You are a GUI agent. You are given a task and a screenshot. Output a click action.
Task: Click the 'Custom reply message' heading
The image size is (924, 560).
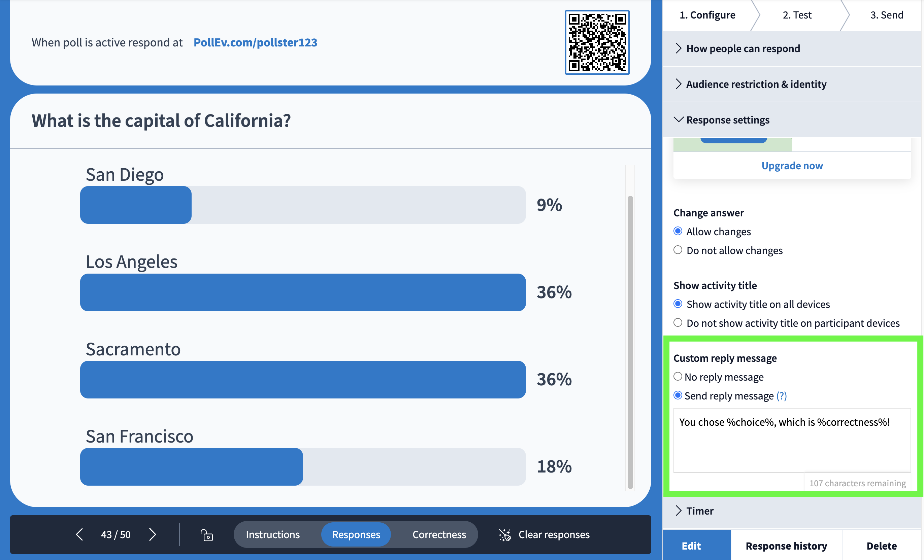tap(725, 358)
